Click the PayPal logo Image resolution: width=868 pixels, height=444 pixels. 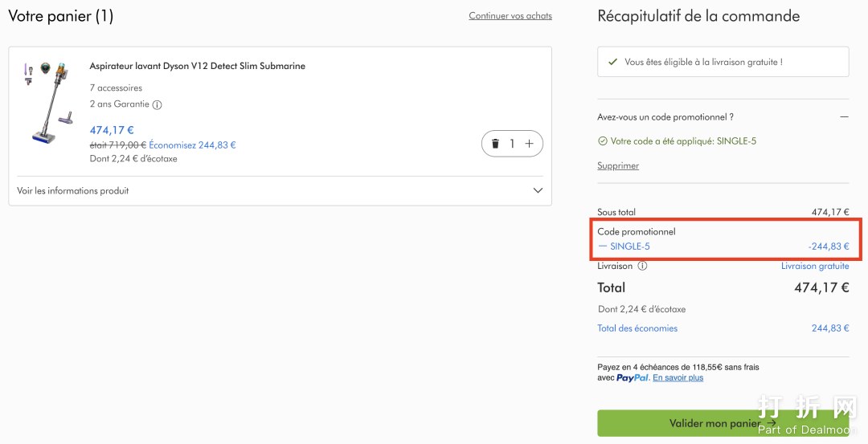coord(633,378)
